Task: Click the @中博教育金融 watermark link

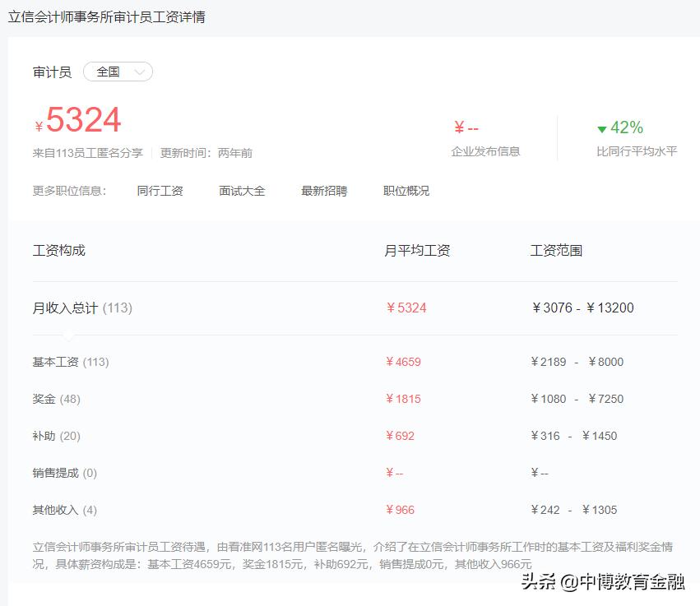Action: click(622, 583)
